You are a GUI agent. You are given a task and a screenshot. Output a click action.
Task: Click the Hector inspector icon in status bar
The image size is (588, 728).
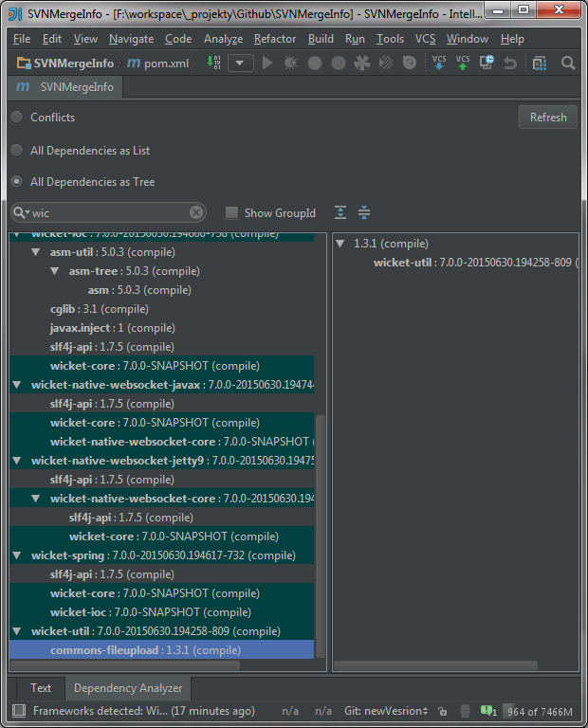pos(465,711)
